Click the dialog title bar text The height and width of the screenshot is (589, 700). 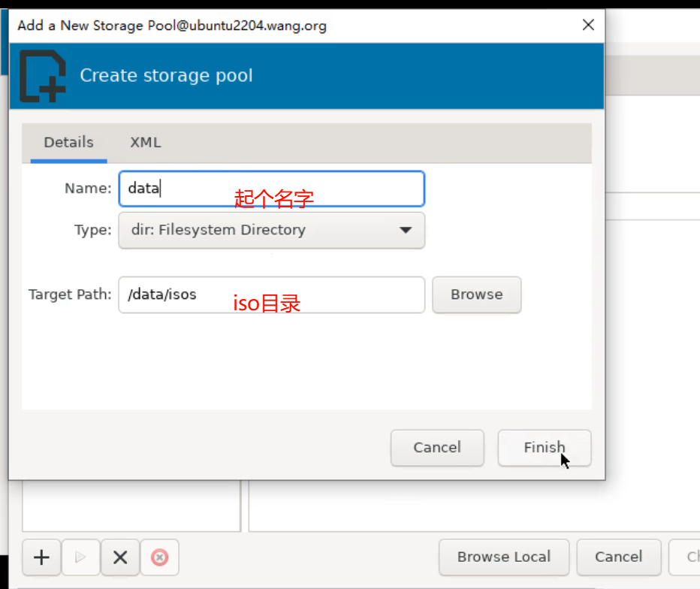[x=172, y=26]
